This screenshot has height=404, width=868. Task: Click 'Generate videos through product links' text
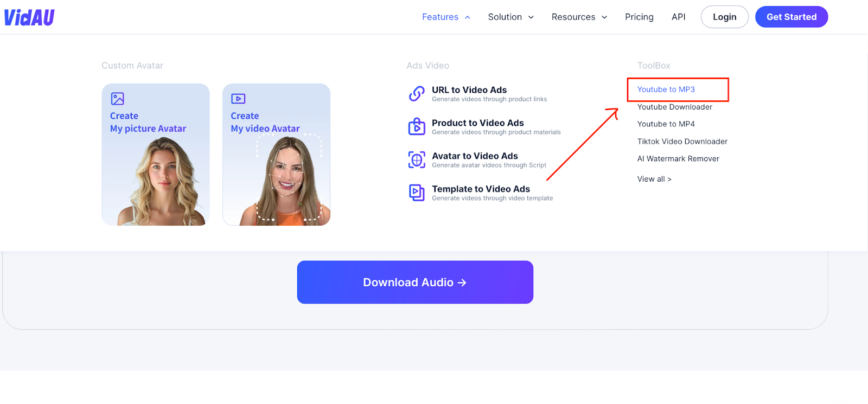coord(489,99)
